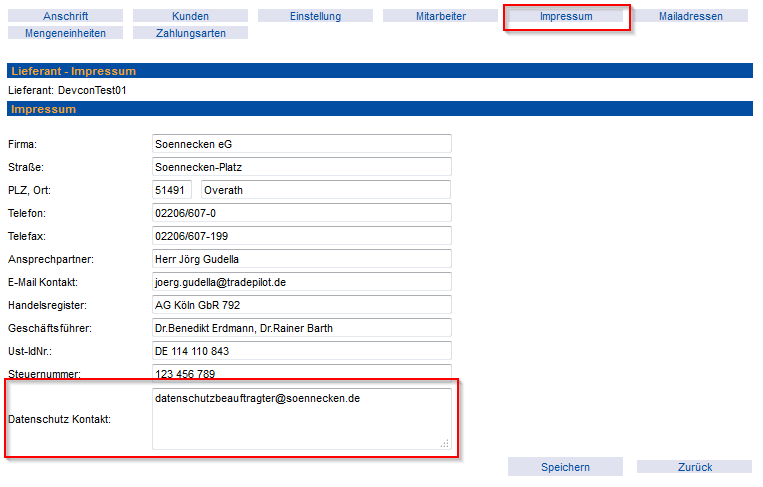Grab the Datenschutz textarea resize handle
Viewport: 763px width, 487px height.
(x=445, y=443)
